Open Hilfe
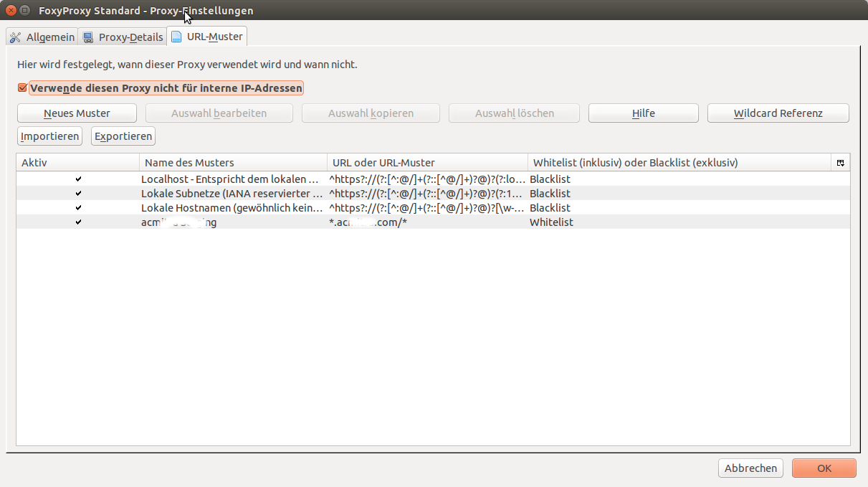 tap(644, 113)
